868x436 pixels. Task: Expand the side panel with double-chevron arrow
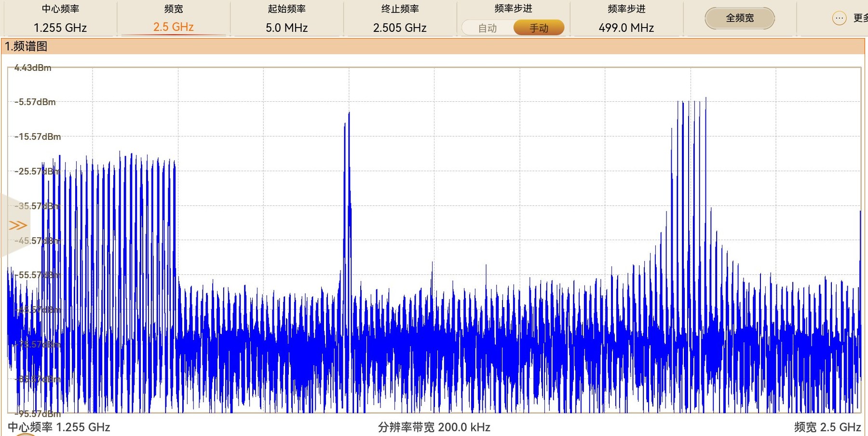(18, 225)
